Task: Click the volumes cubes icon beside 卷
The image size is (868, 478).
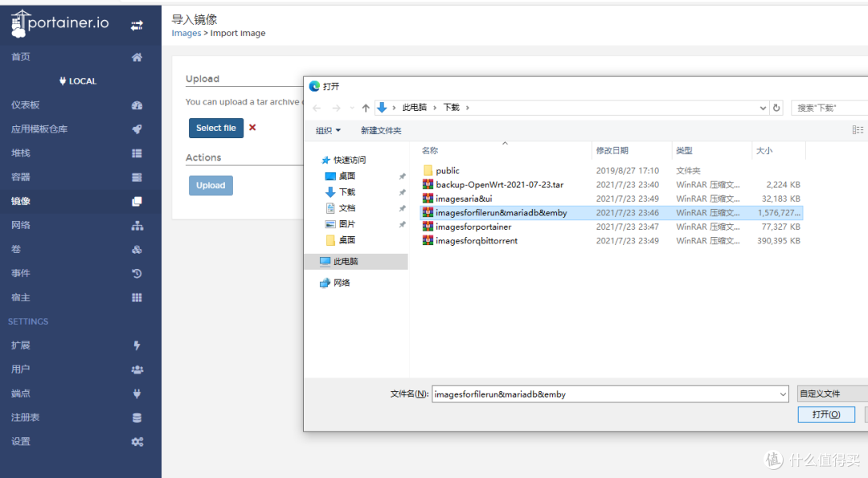Action: [137, 250]
